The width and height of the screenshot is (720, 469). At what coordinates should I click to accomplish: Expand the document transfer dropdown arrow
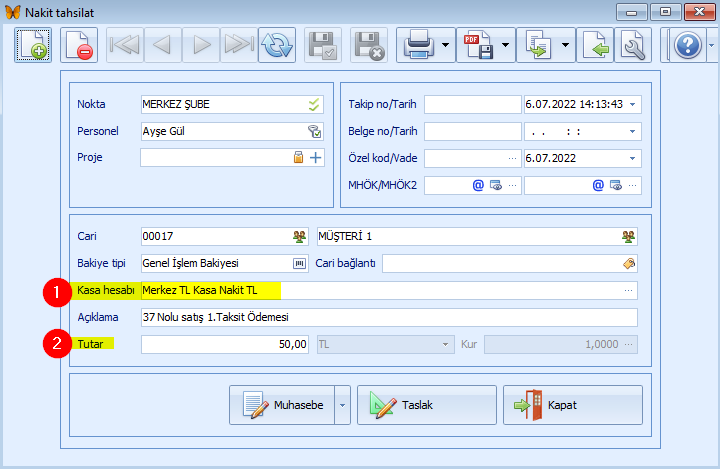click(566, 45)
